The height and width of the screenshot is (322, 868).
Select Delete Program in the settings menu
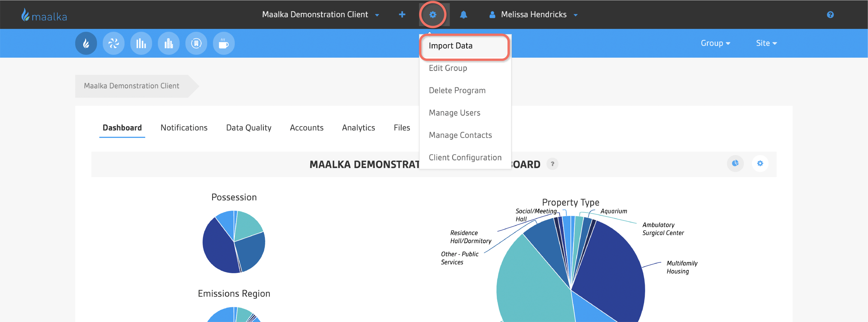click(465, 91)
